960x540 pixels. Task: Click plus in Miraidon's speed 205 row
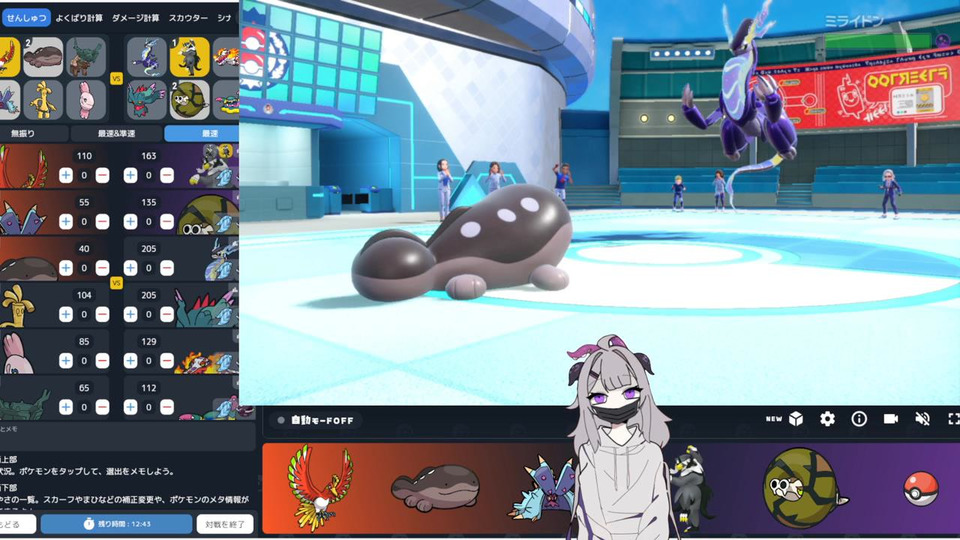(x=130, y=268)
